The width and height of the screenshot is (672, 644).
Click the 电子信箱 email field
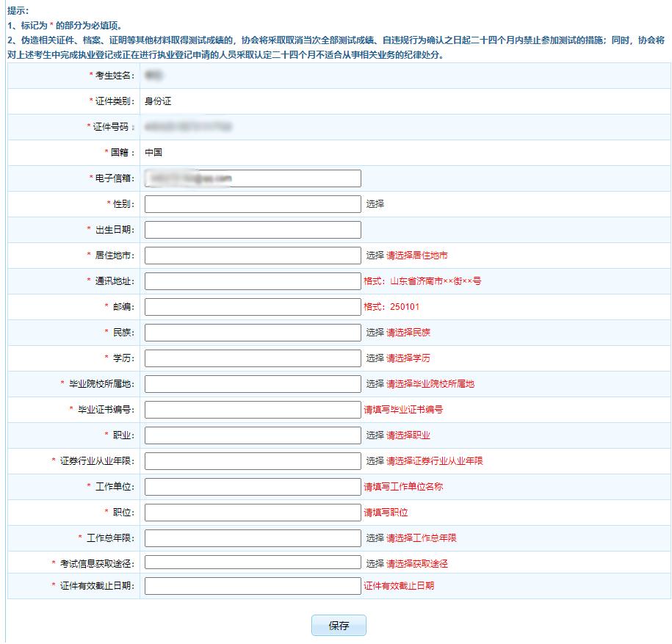253,178
